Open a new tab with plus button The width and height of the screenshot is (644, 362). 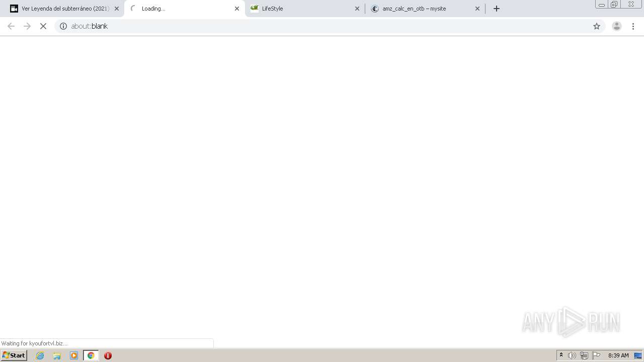click(x=497, y=9)
